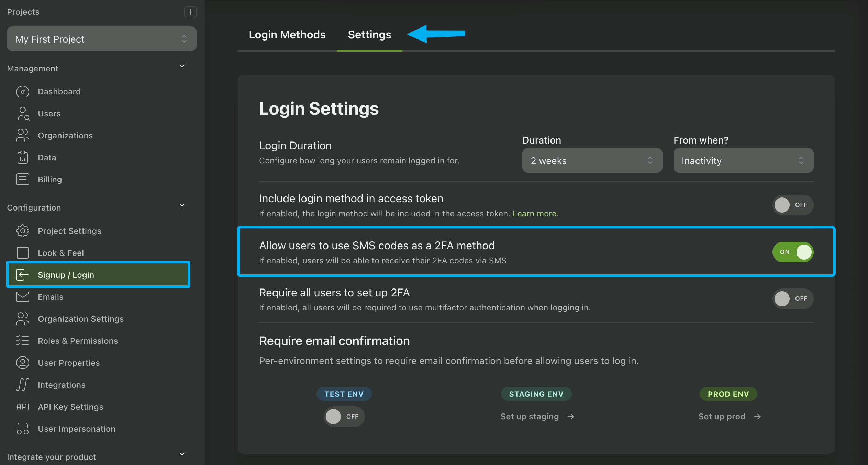Enable require all users 2FA toggle
868x465 pixels.
792,299
